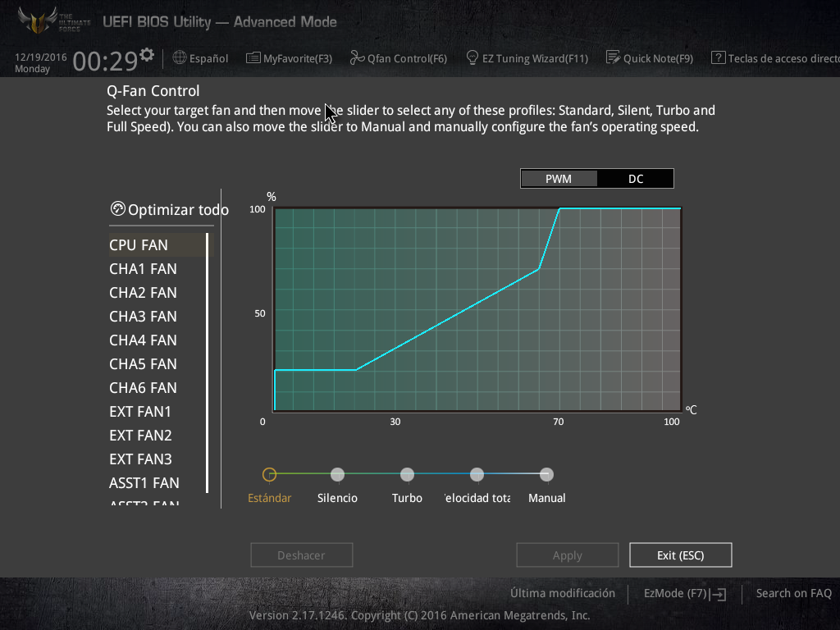Click the fan list scrollbar
The height and width of the screenshot is (630, 840).
point(208,363)
